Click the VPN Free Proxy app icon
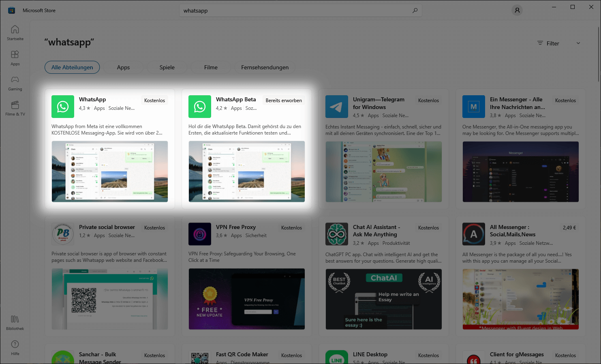The height and width of the screenshot is (364, 601). pos(200,234)
